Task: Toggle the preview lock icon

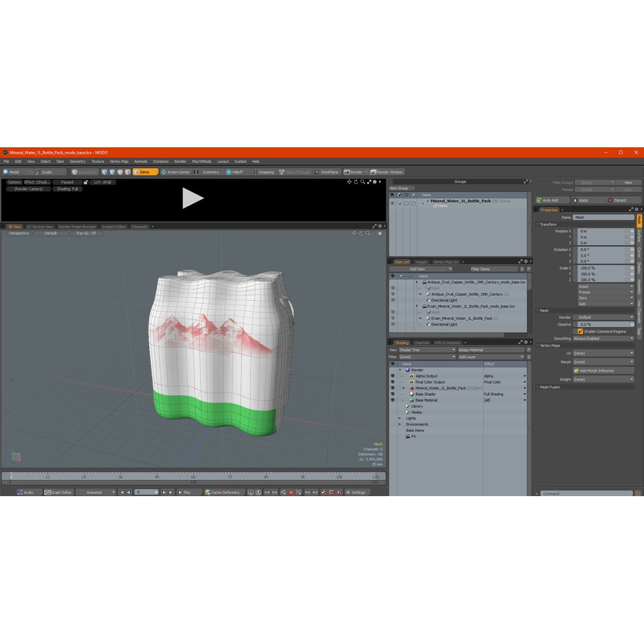Action: (x=86, y=182)
